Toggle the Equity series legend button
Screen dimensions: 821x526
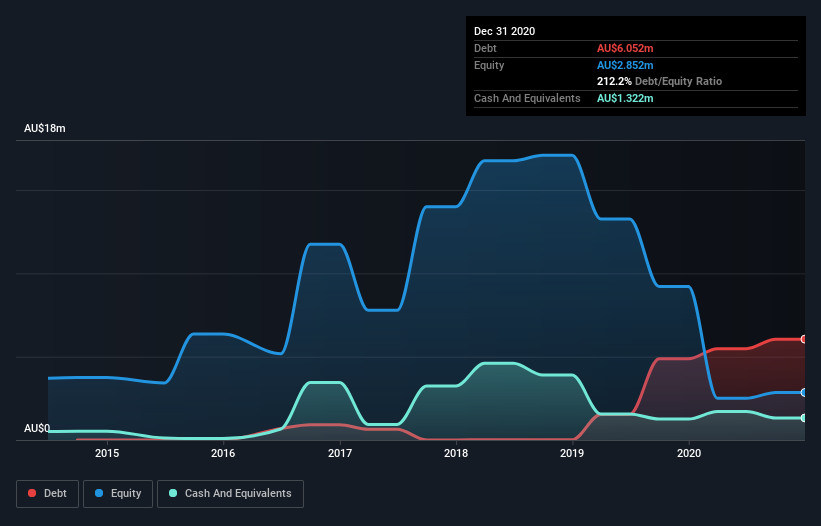coord(118,494)
